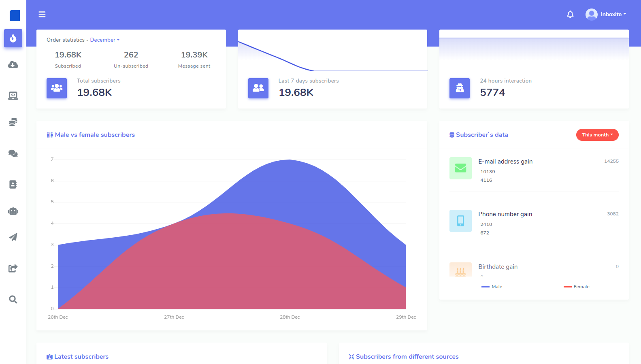Toggle the hamburger menu button

pyautogui.click(x=42, y=14)
